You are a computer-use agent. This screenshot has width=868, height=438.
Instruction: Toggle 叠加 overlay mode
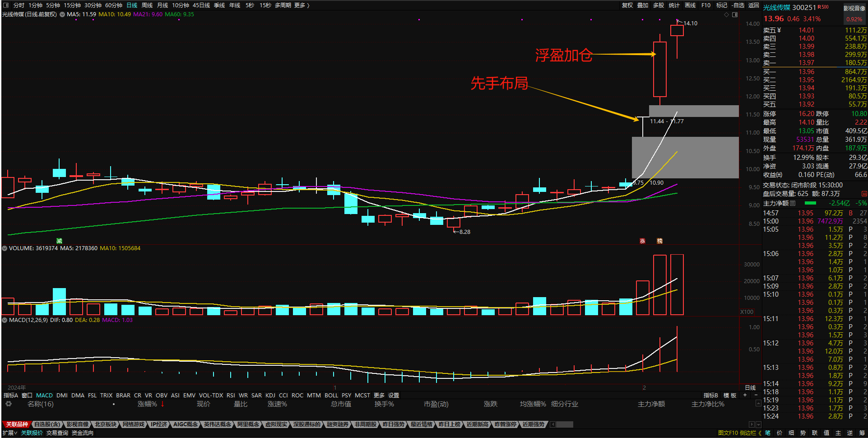point(643,5)
